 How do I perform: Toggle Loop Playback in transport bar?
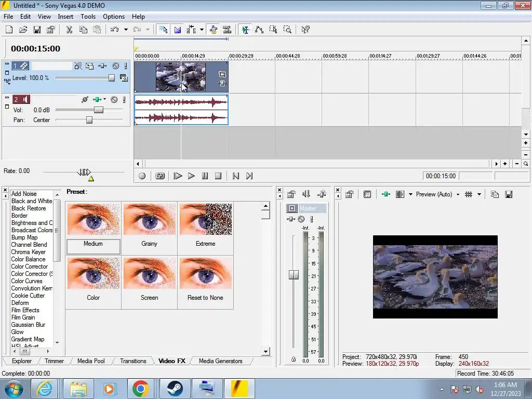160,176
